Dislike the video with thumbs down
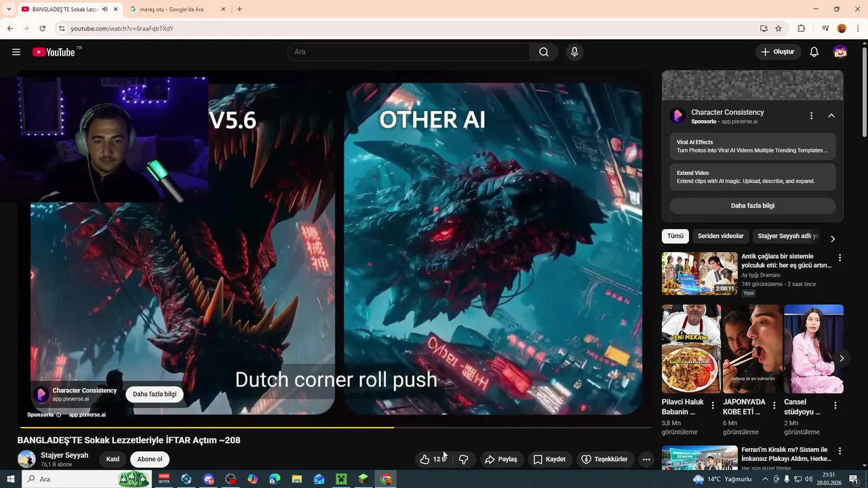 [463, 460]
